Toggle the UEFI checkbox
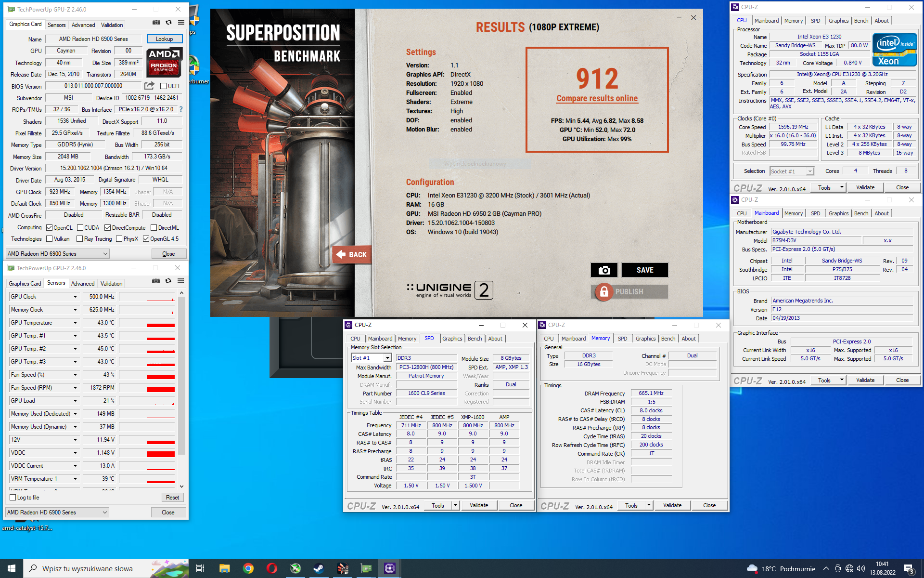924x578 pixels. coord(163,86)
